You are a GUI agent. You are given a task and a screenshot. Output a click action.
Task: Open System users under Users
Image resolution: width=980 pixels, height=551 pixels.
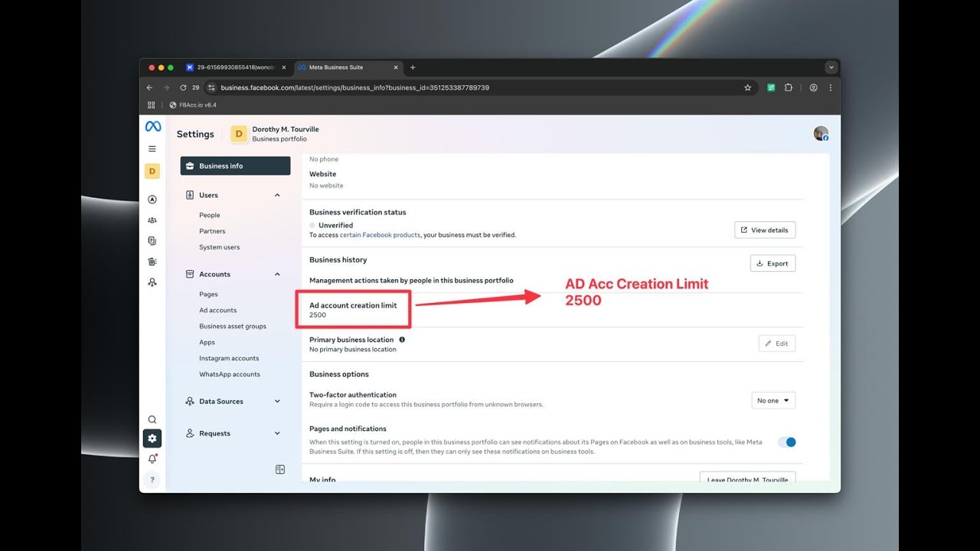(x=220, y=247)
